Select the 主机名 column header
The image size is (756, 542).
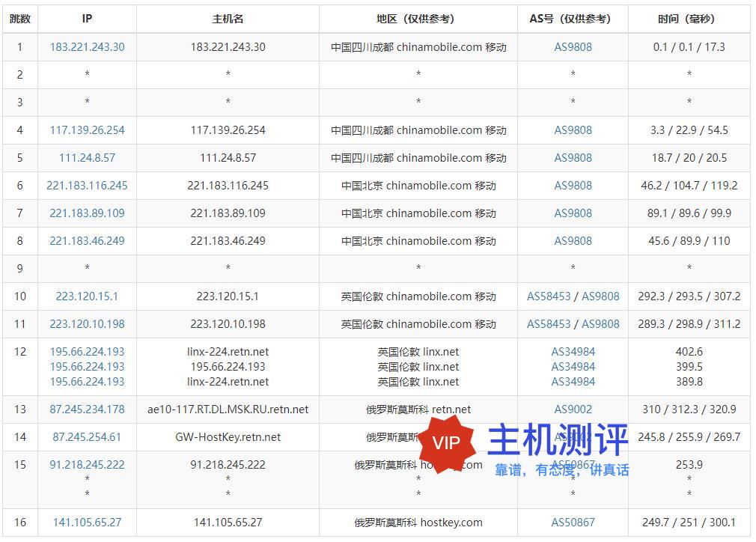coord(228,19)
